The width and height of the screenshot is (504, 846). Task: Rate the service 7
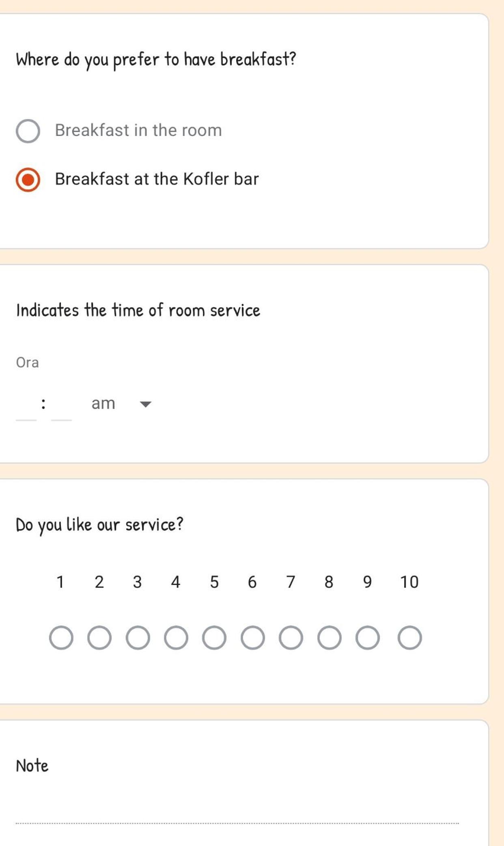[291, 638]
